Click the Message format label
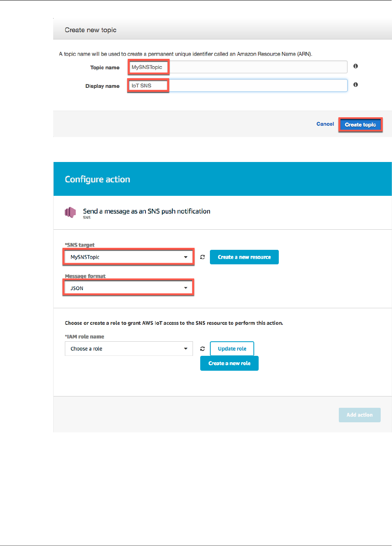The height and width of the screenshot is (546, 392). click(85, 276)
